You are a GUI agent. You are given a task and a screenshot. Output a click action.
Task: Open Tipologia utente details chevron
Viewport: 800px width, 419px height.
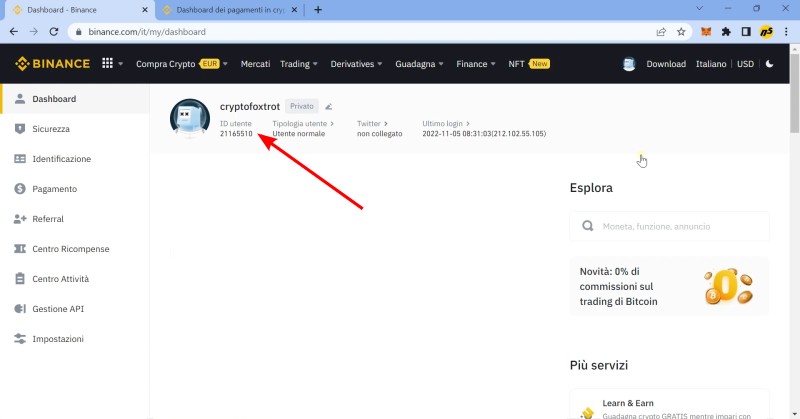point(332,124)
